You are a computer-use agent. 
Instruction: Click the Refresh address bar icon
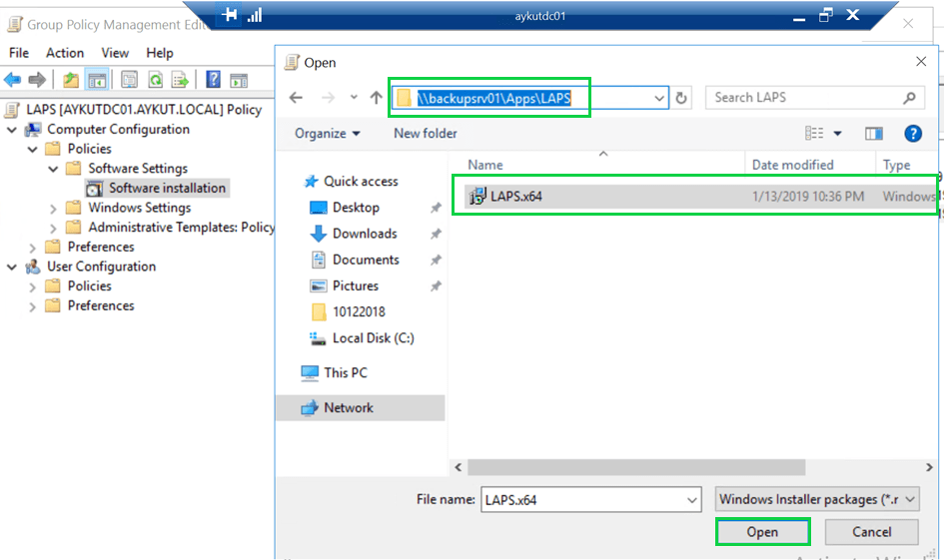[682, 98]
